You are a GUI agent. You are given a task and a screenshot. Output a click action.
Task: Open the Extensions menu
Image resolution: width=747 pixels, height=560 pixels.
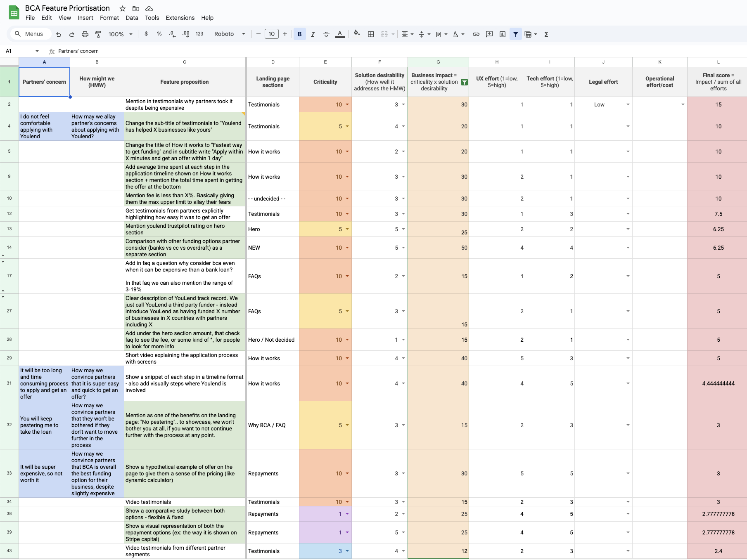coord(180,18)
